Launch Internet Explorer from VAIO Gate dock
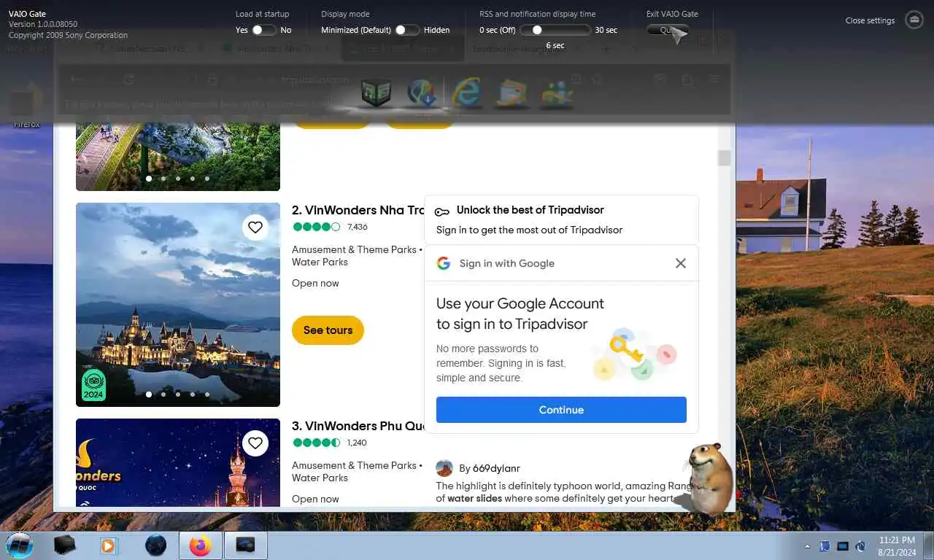This screenshot has height=560, width=934. (467, 93)
